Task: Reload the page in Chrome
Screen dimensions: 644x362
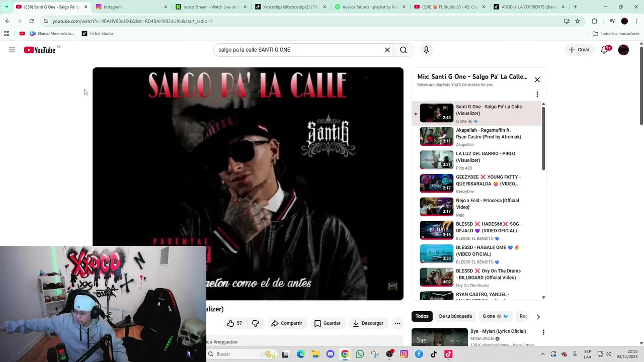Action: (31, 21)
